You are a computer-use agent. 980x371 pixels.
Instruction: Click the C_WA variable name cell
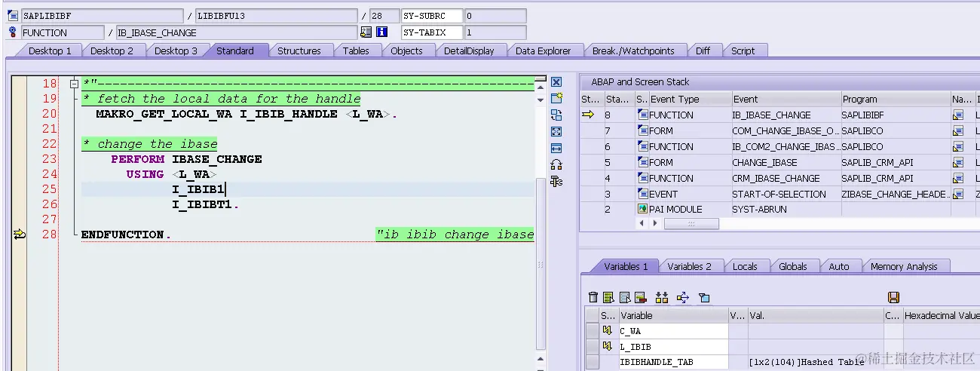coord(673,330)
